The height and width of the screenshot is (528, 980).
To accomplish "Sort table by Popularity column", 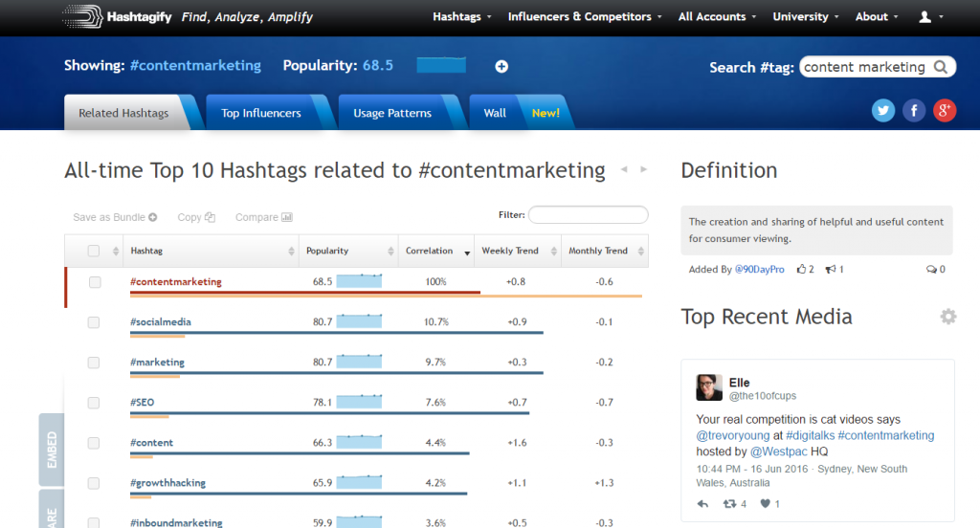I will 348,251.
